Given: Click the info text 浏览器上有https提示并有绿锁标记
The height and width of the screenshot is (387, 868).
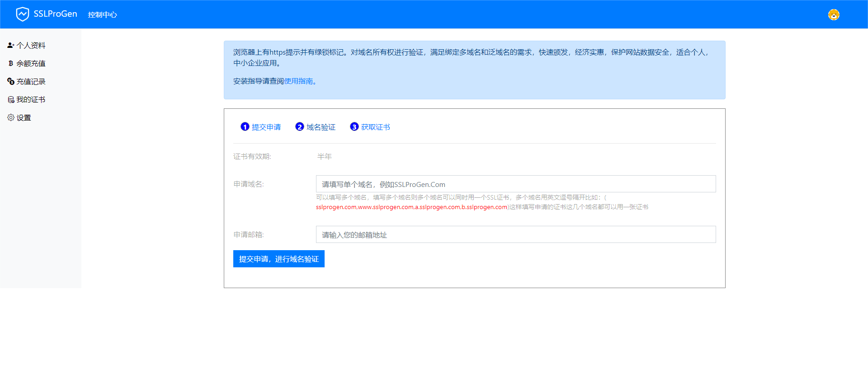Looking at the screenshot, I should point(289,52).
